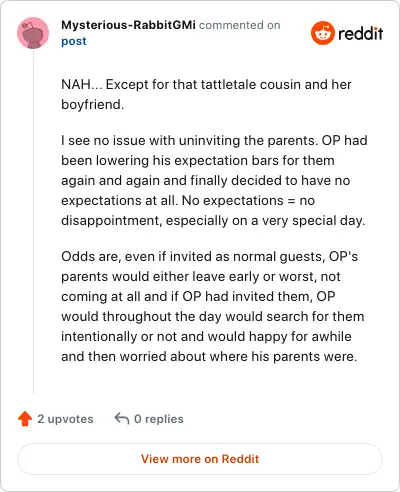Click the word "boyfriend." in the comment
Image resolution: width=400 pixels, height=492 pixels.
coord(93,104)
